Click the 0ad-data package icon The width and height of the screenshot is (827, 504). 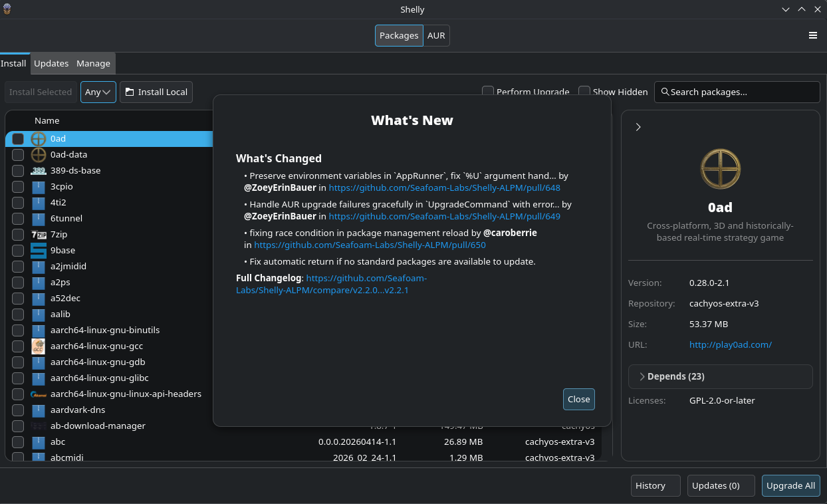[x=39, y=155]
